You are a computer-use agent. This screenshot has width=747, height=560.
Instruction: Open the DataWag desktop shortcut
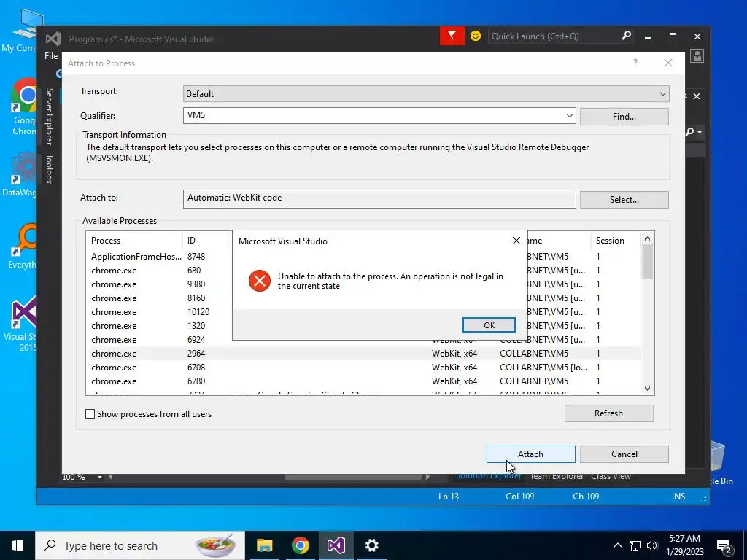pos(20,174)
